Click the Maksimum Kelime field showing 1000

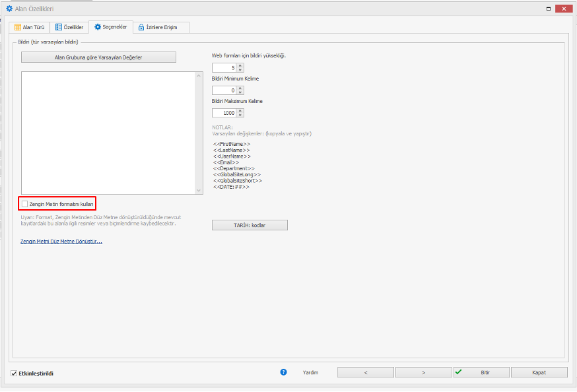pos(224,113)
